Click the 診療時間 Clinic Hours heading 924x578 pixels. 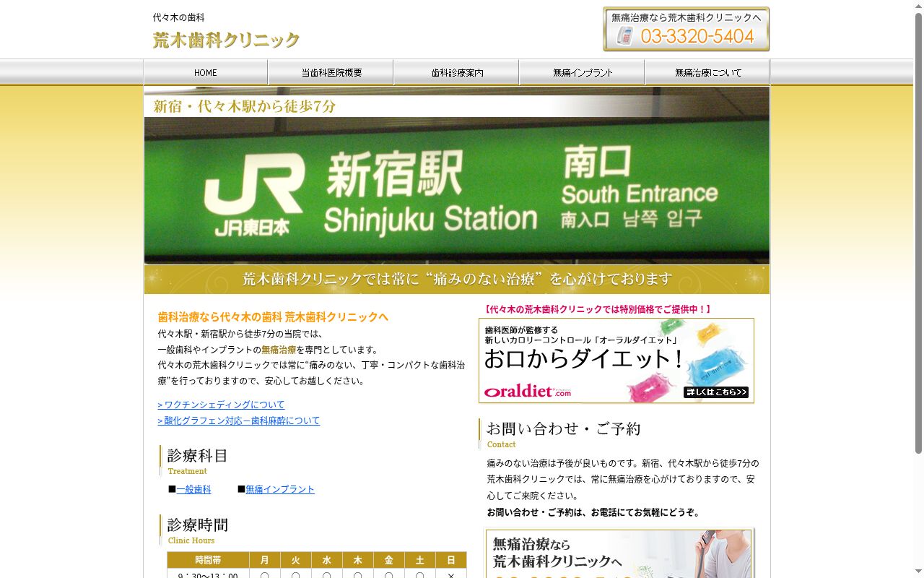click(x=198, y=530)
